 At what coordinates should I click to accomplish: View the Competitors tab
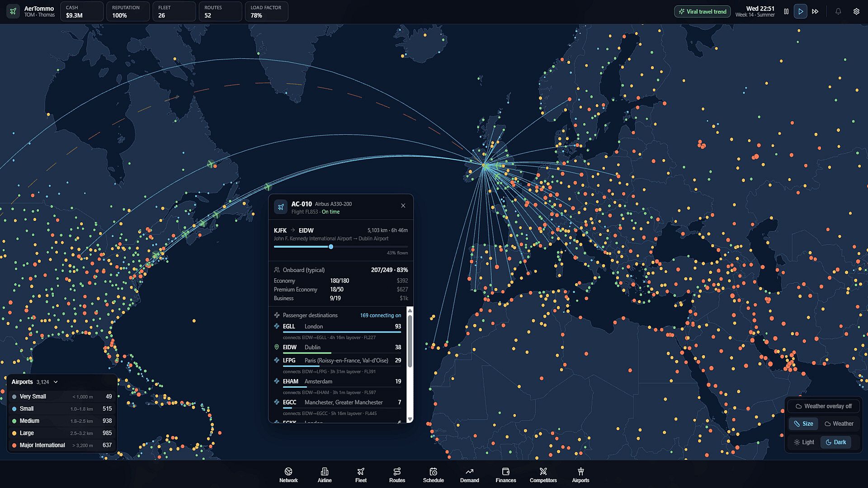(543, 475)
